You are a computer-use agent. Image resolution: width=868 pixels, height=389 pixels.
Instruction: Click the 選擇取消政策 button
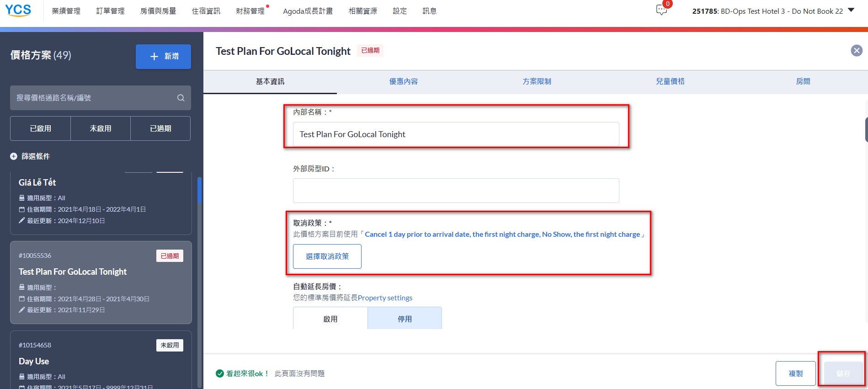327,256
